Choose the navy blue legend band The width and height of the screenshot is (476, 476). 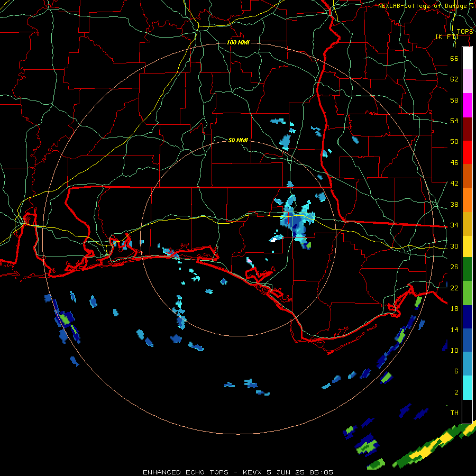[x=467, y=317]
